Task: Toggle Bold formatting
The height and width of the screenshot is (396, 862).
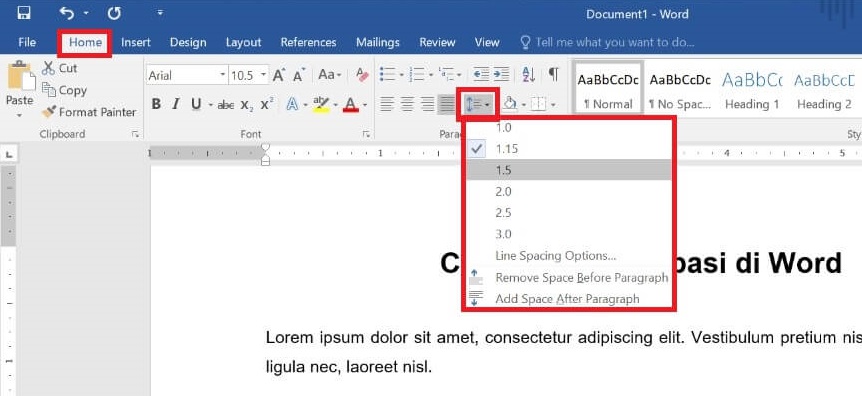Action: click(x=156, y=104)
